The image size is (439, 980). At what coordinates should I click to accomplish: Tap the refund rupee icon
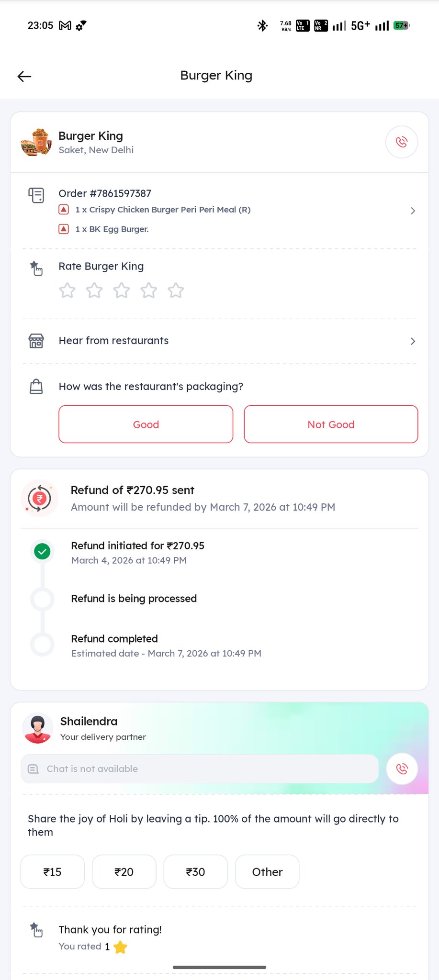(x=40, y=499)
